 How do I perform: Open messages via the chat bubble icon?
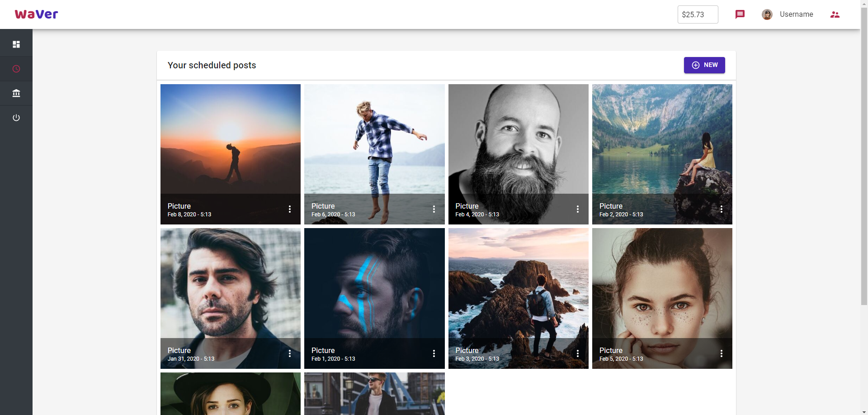pos(740,14)
